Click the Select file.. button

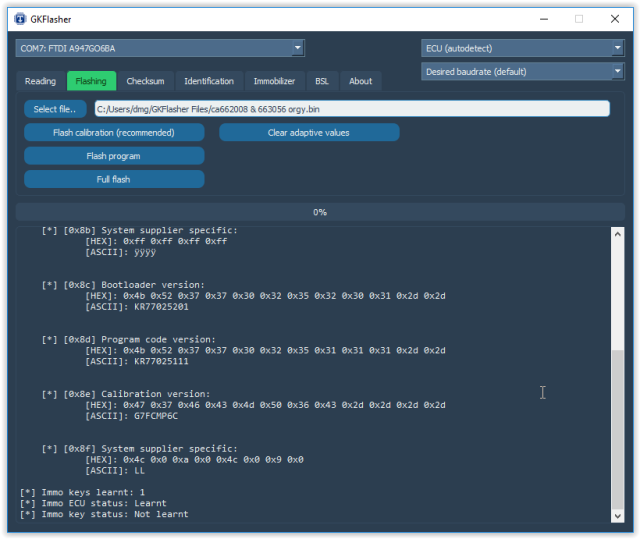[x=55, y=109]
